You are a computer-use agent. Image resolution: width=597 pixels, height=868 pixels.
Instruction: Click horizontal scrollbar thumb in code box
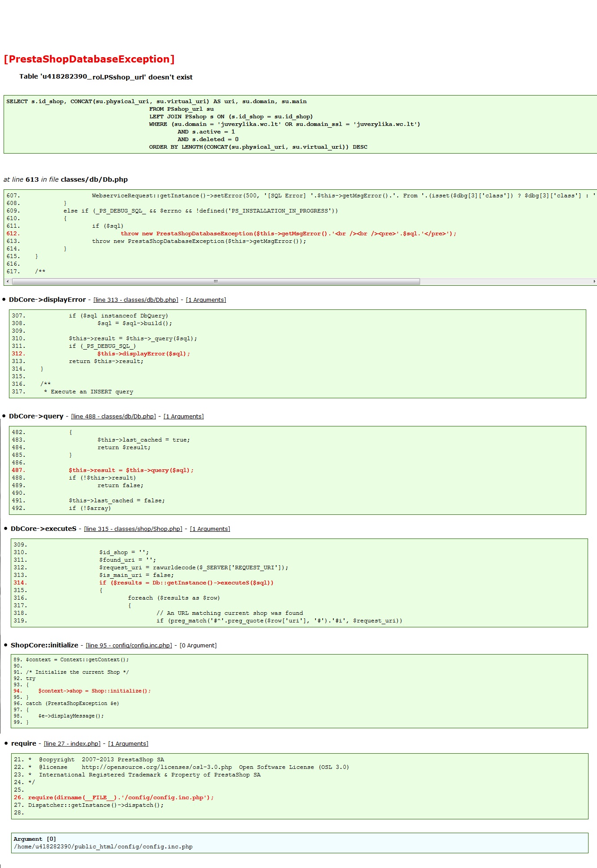(x=216, y=281)
